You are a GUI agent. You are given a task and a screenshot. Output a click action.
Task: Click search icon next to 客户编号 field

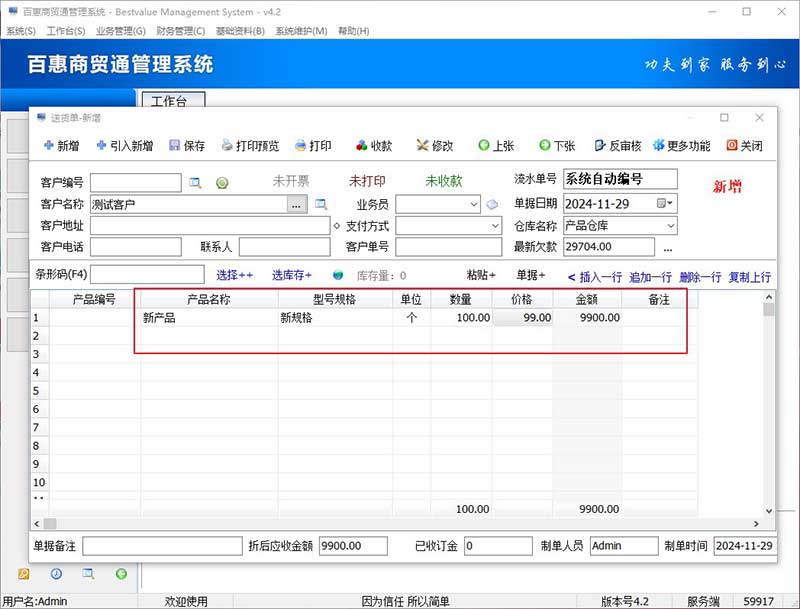click(x=195, y=183)
